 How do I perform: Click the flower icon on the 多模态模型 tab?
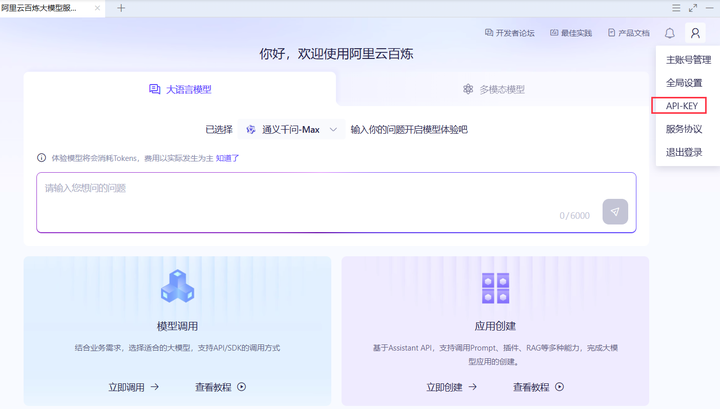tap(468, 89)
